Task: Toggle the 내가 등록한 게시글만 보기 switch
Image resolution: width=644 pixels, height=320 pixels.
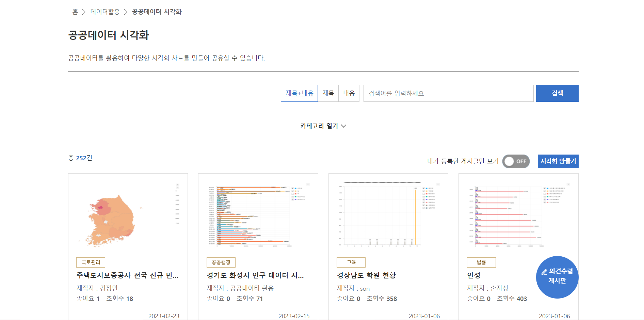Action: click(516, 161)
